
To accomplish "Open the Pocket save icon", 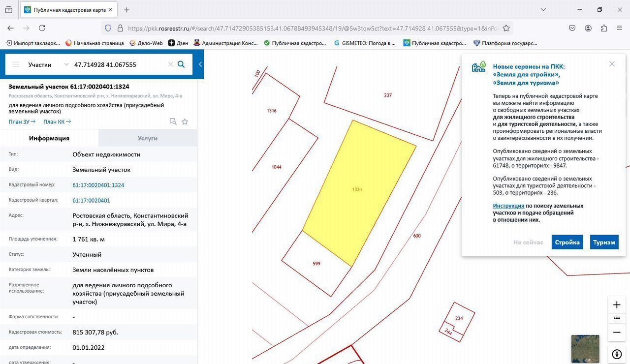I will pyautogui.click(x=572, y=28).
